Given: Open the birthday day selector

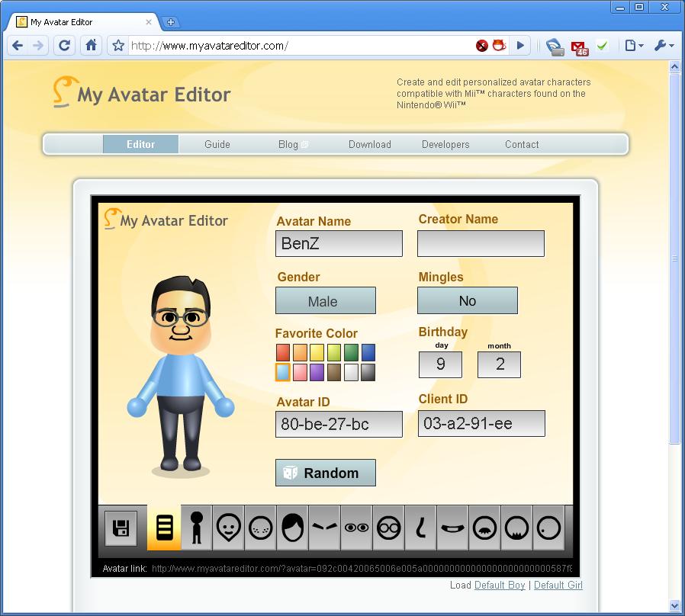Looking at the screenshot, I should (x=440, y=365).
